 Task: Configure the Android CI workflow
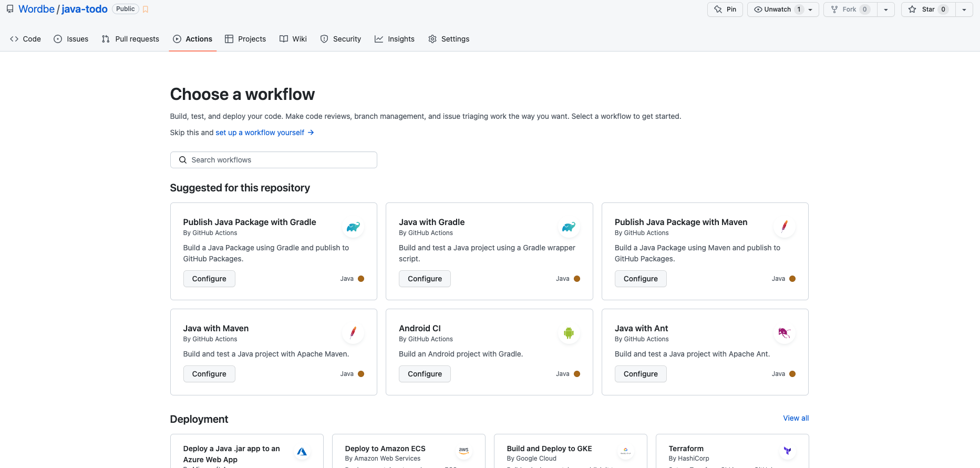tap(425, 374)
